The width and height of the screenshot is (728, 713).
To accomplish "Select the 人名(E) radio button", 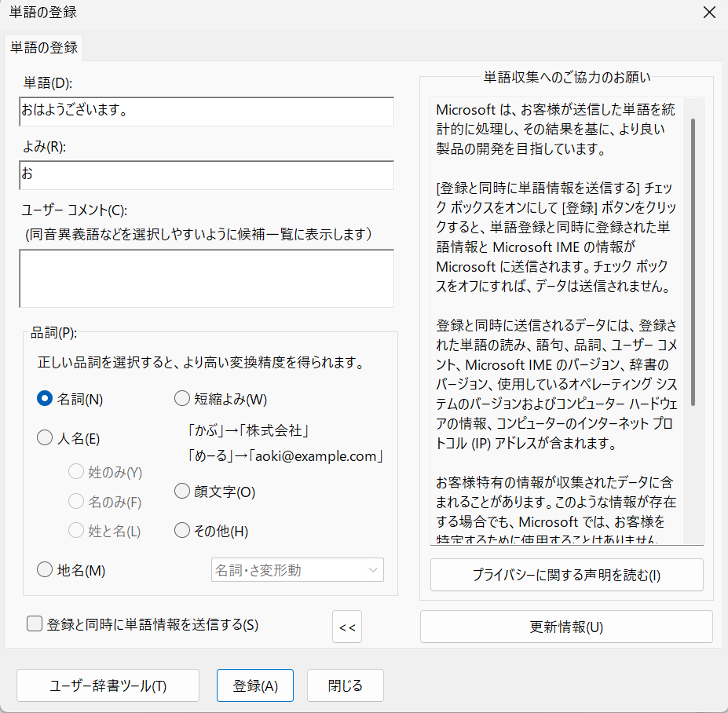I will coord(45,439).
